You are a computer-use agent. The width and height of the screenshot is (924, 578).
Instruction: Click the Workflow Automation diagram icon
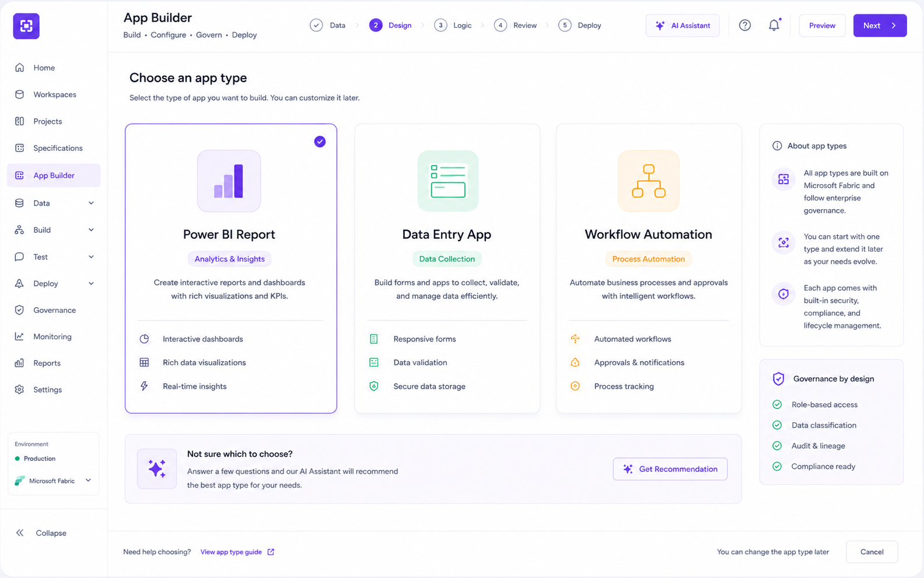coord(648,181)
